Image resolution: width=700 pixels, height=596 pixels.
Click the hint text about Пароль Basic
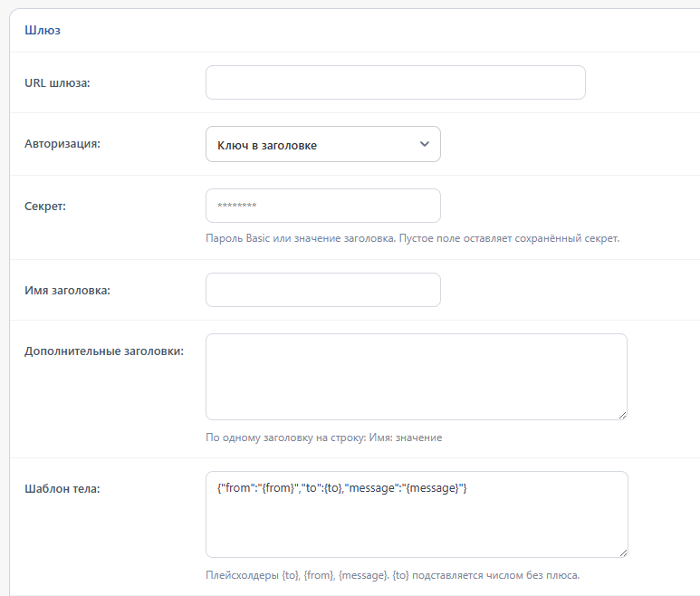pyautogui.click(x=413, y=238)
